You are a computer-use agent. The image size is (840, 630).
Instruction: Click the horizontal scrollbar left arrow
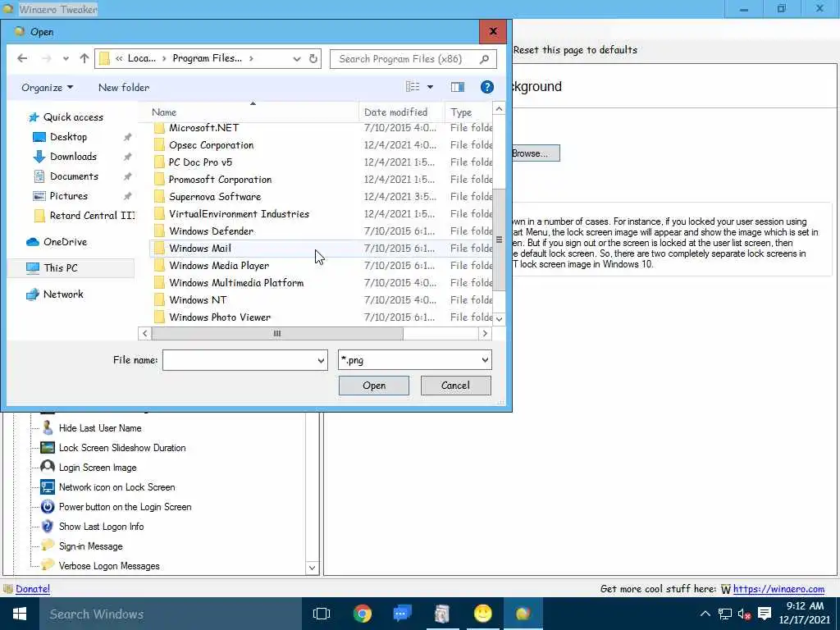[x=144, y=333]
